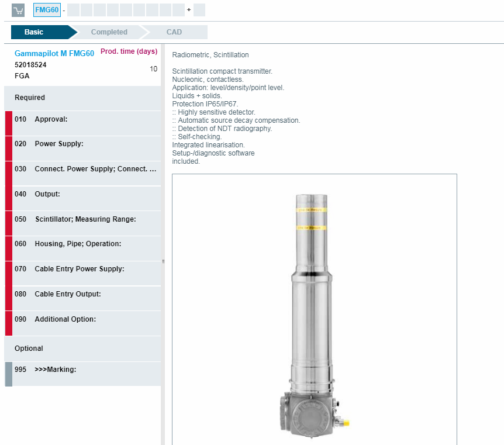Screen dimensions: 504x445
Task: Open the Basic configuration step
Action: [x=44, y=32]
